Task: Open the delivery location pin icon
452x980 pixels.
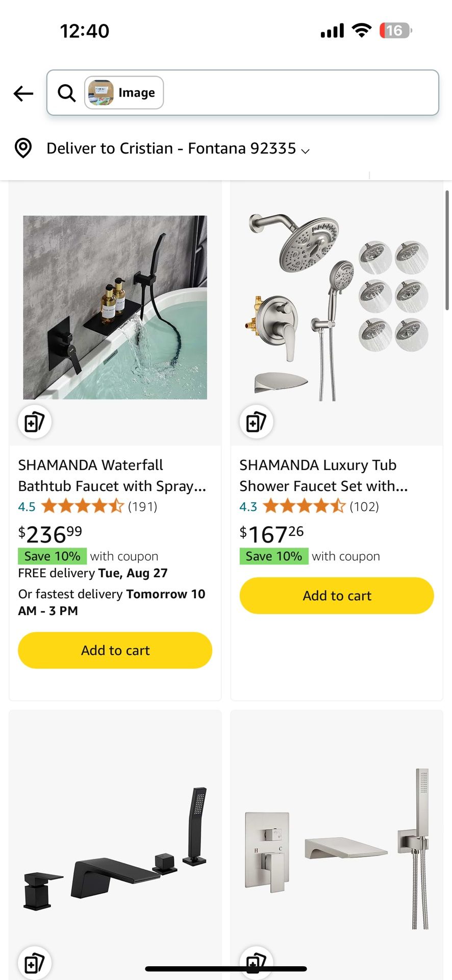Action: pos(23,148)
